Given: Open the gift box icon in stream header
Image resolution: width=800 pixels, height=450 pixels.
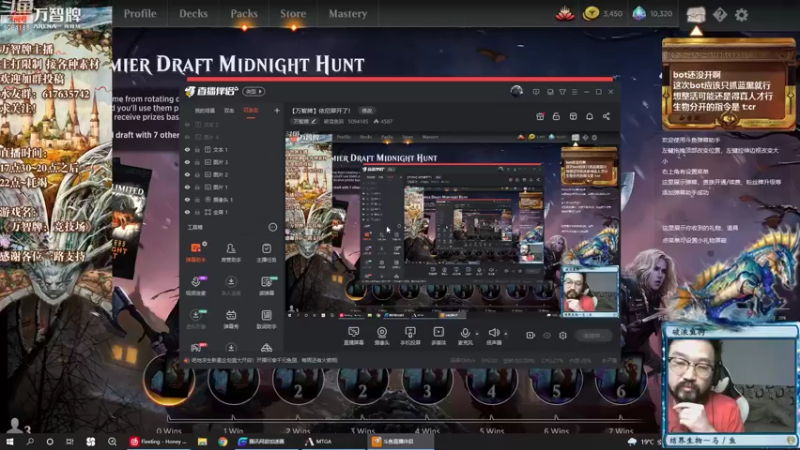Looking at the screenshot, I should tap(540, 116).
